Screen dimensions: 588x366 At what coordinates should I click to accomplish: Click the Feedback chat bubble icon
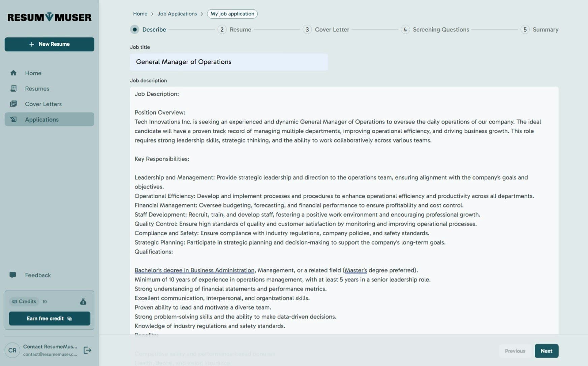click(x=13, y=275)
